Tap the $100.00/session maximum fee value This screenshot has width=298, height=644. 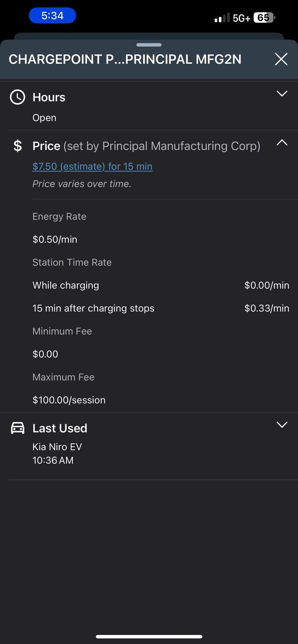(x=69, y=400)
